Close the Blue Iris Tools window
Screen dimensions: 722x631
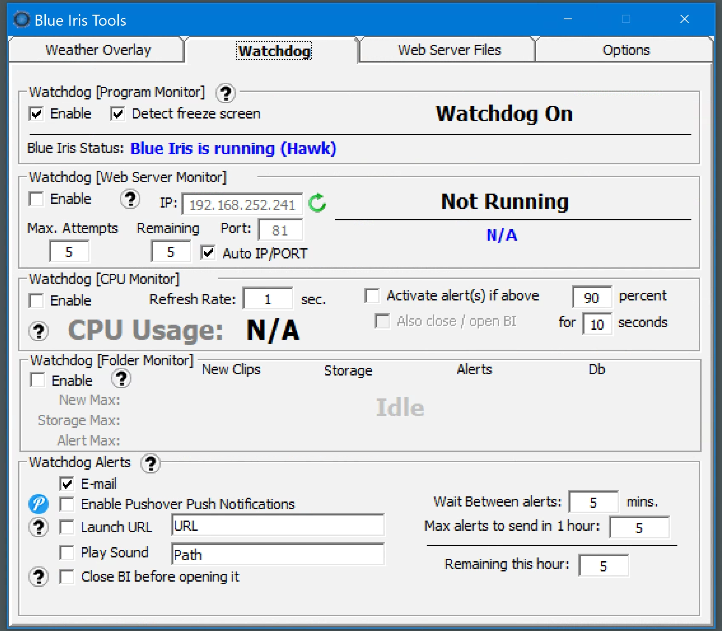click(x=684, y=19)
